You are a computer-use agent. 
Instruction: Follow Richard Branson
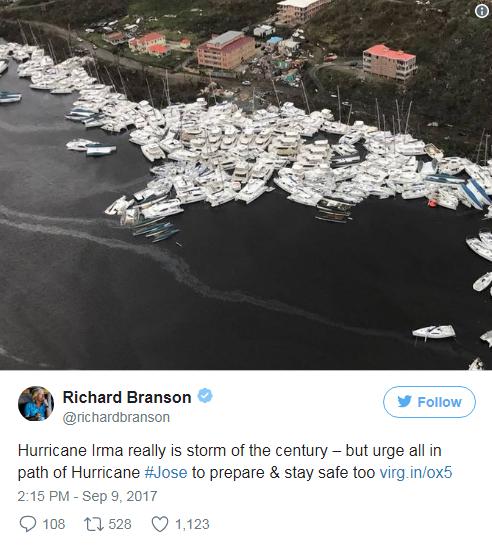pyautogui.click(x=429, y=402)
